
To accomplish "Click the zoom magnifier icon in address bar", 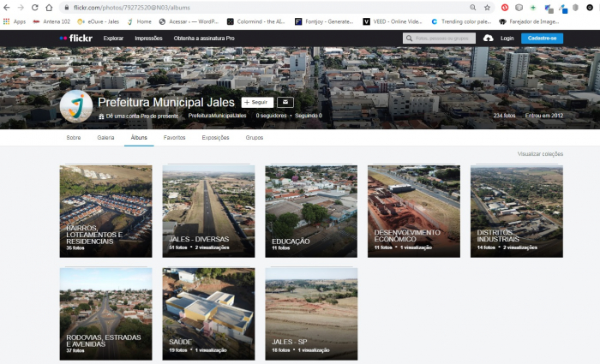I will 473,8.
